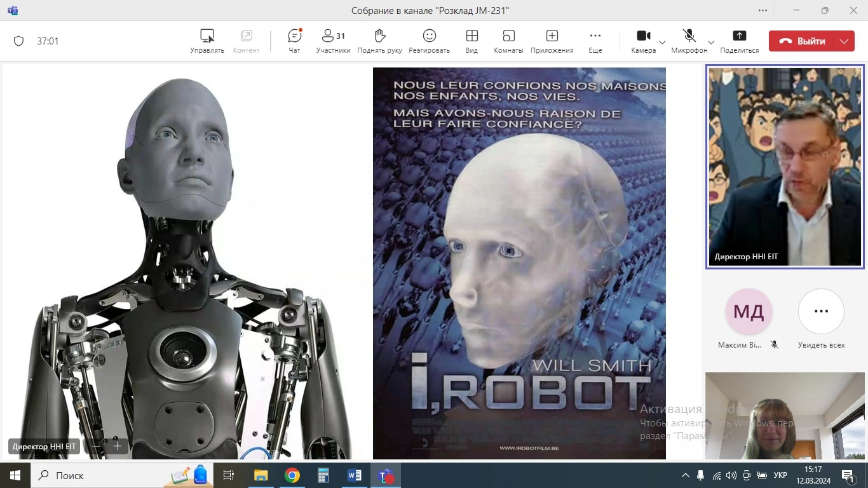The image size is (868, 488).
Task: Select the Director ННІ ЕІТ video tile
Action: (x=785, y=166)
